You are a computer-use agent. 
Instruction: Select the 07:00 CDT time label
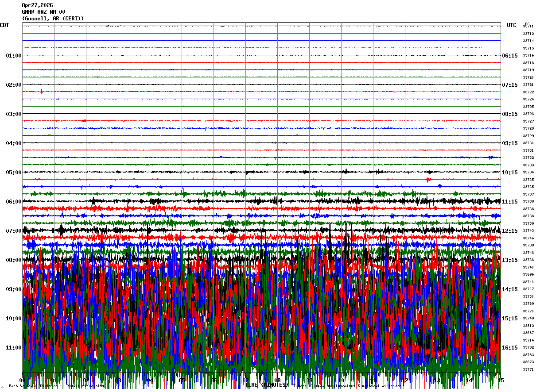pos(14,231)
